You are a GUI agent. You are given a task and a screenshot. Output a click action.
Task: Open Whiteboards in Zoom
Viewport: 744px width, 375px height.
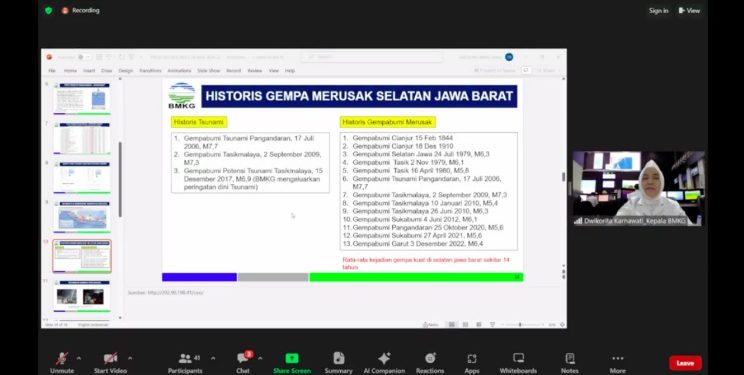coord(518,363)
